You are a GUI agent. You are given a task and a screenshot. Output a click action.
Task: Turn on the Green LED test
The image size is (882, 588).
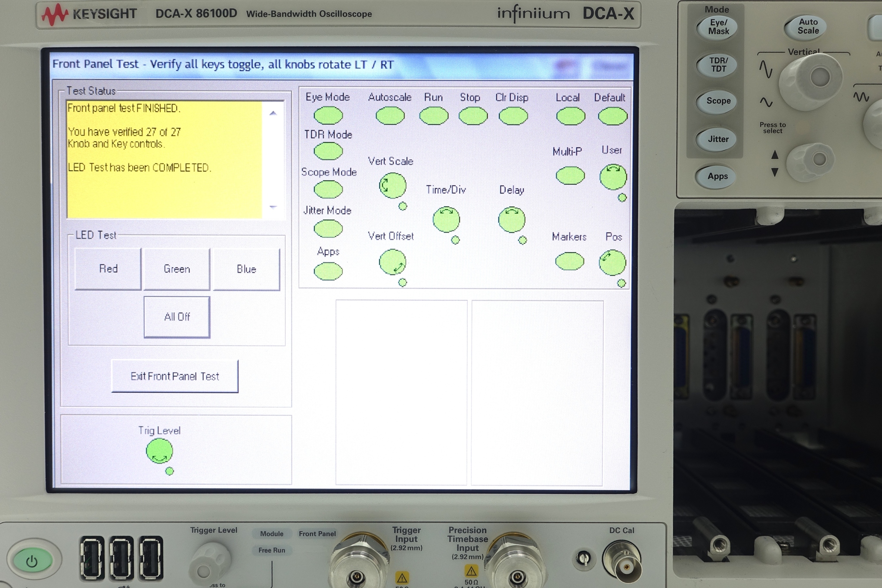(177, 269)
